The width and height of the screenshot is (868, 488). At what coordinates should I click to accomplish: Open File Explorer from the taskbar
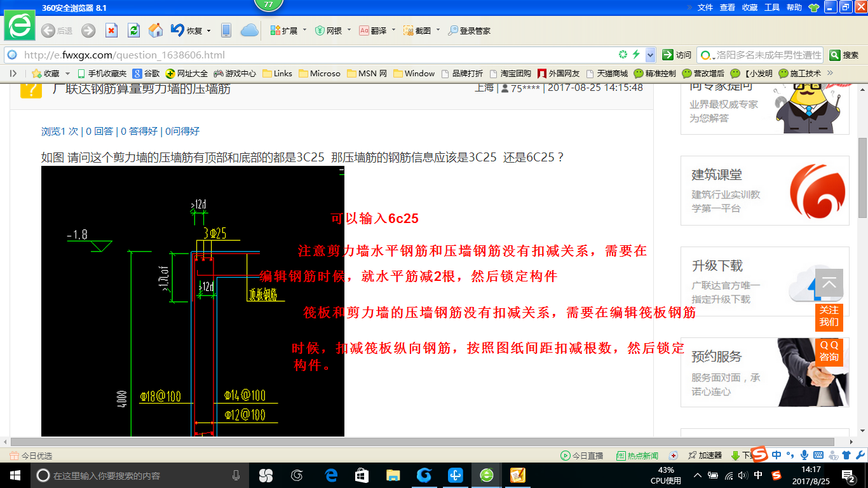(393, 475)
